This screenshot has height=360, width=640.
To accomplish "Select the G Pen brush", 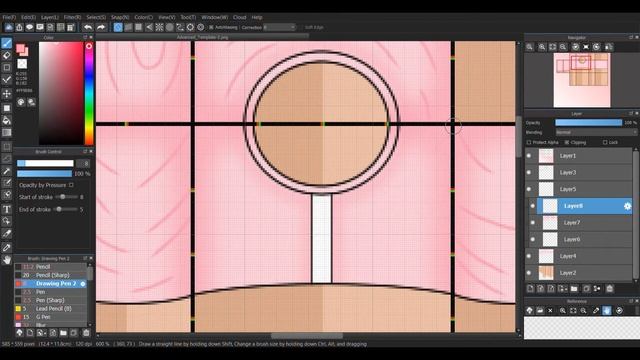I will pos(51,317).
